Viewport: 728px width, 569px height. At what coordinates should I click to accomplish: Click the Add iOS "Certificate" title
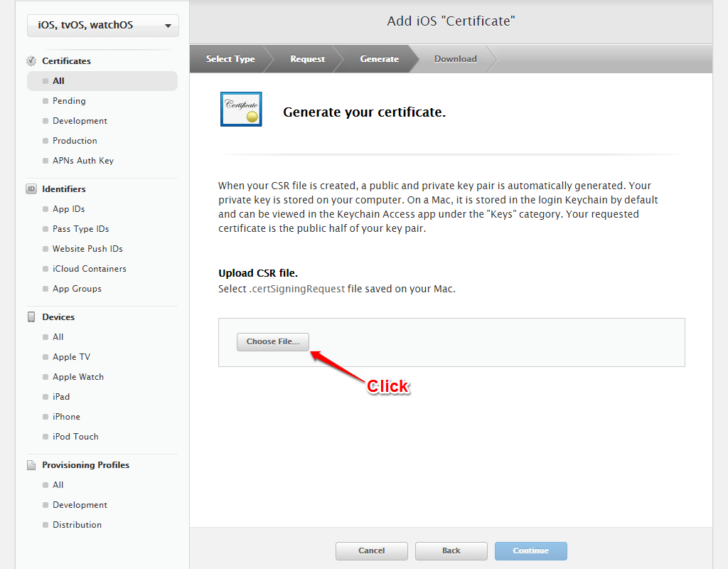(x=451, y=21)
